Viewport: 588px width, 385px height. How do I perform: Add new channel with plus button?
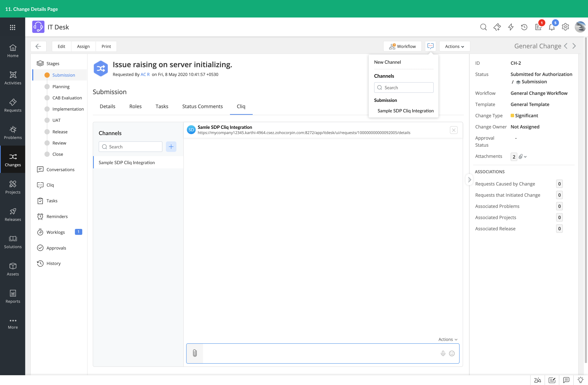[x=171, y=147]
